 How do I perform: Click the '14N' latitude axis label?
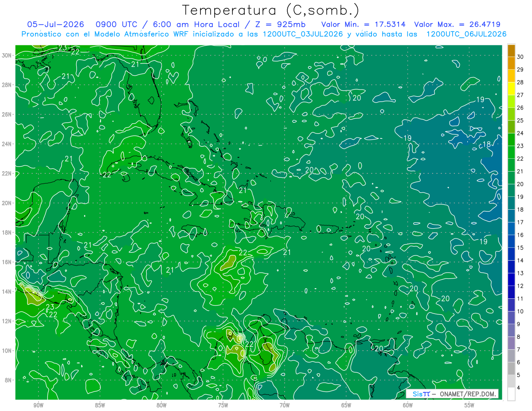(7, 291)
